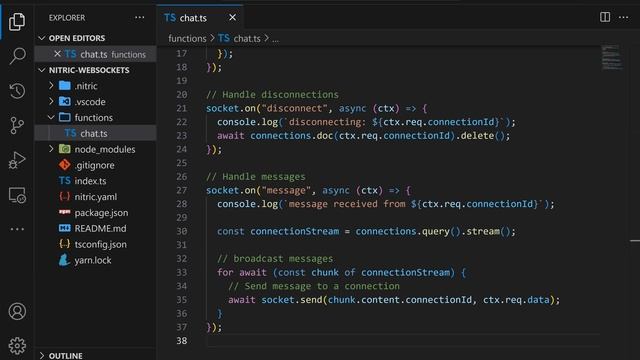Click the "message" string on line 27
The width and height of the screenshot is (640, 360).
[x=286, y=190]
